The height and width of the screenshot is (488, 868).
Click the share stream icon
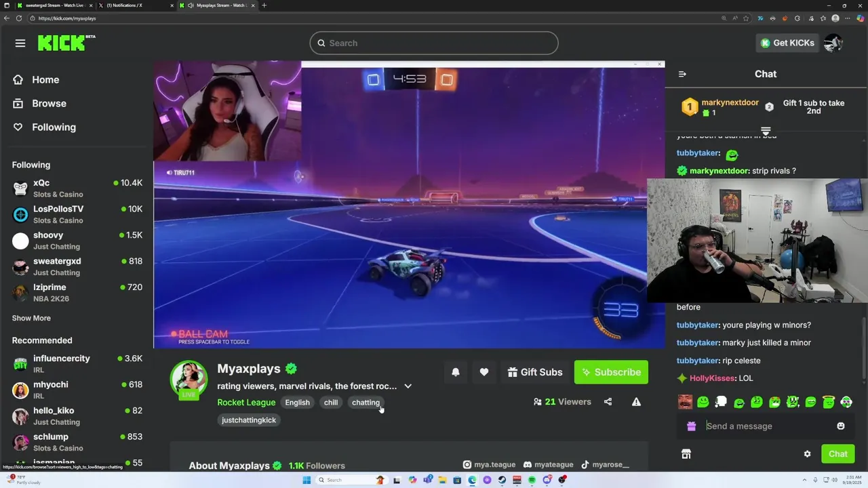[x=608, y=402]
